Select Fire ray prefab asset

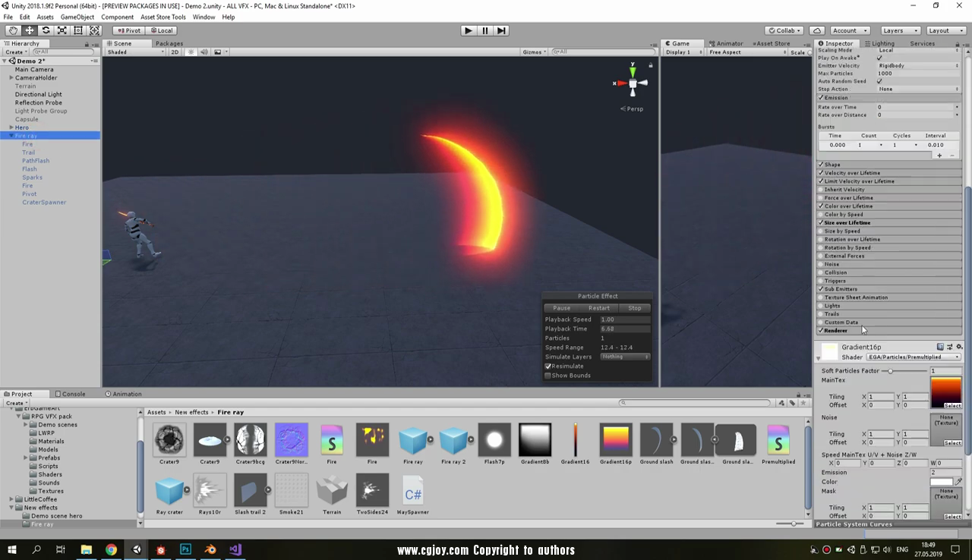[x=412, y=445]
